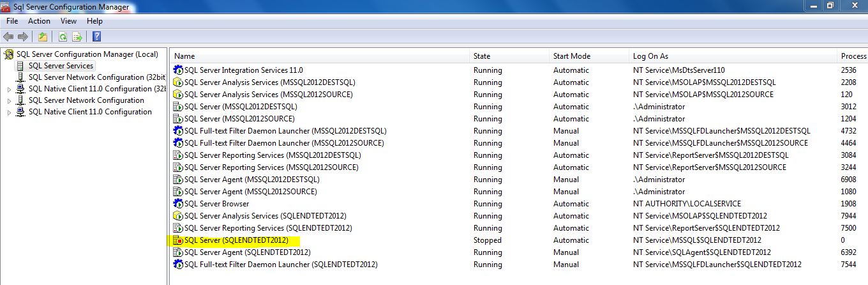Click process ID 6392
868x285 pixels.
pos(848,252)
